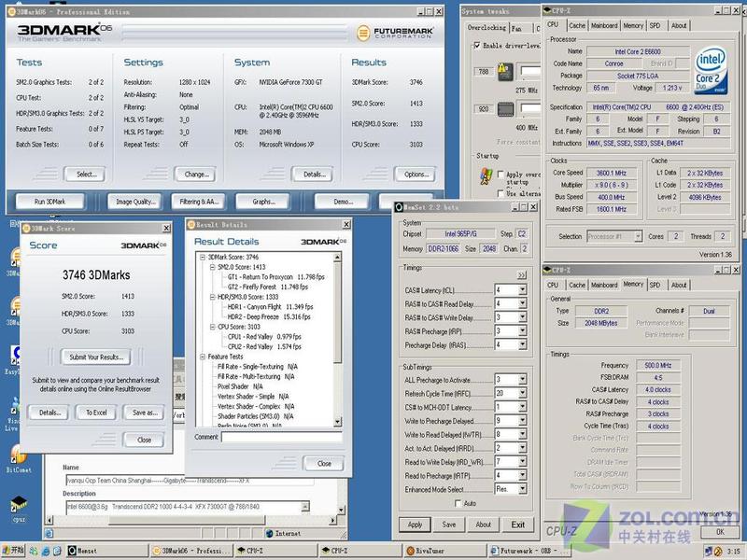Click the RivaTuner taskbar button
The height and width of the screenshot is (560, 747).
pos(445,551)
